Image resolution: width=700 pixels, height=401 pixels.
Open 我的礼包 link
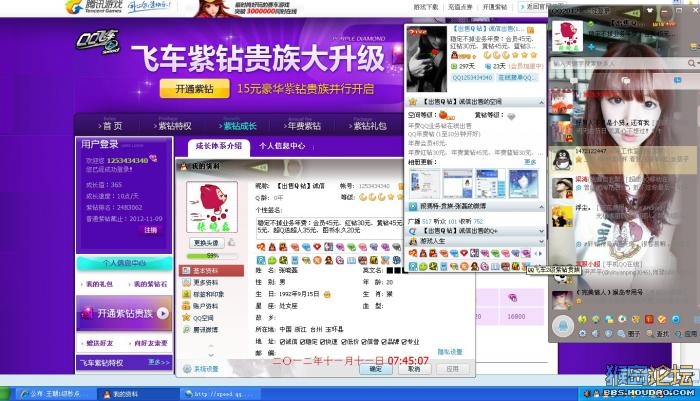[99, 284]
